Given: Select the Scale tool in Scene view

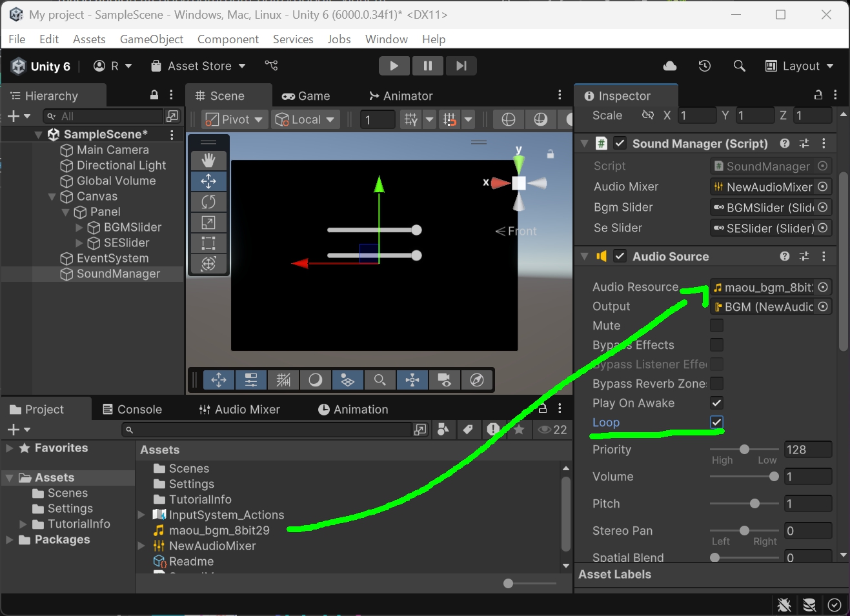Looking at the screenshot, I should point(208,223).
